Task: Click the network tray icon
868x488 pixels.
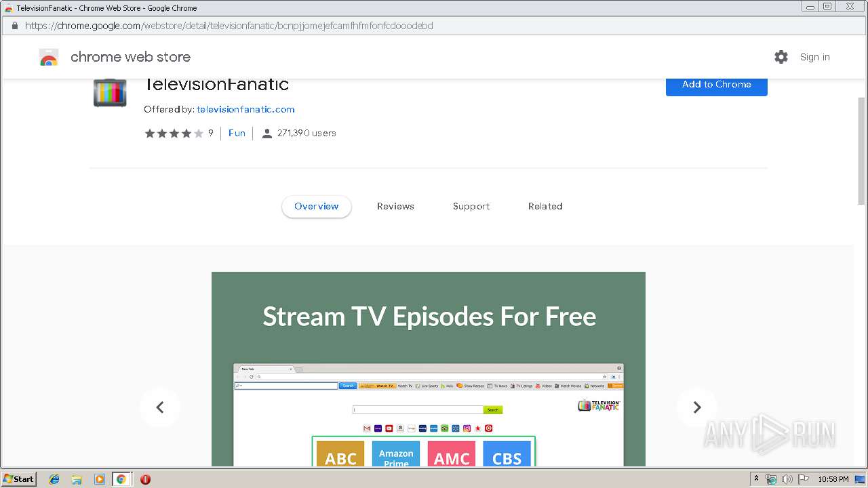Action: click(x=771, y=479)
